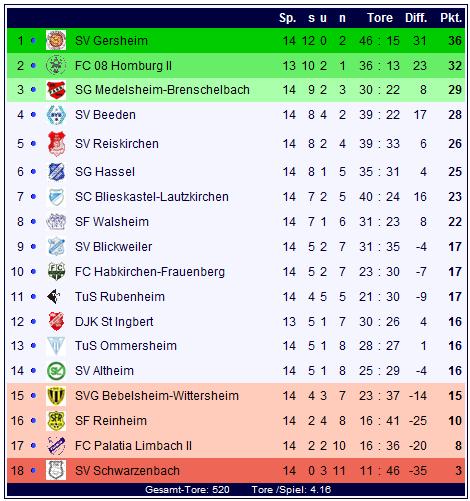This screenshot has width=470, height=501.
Task: Open the SV Beeden team name
Action: [x=105, y=115]
